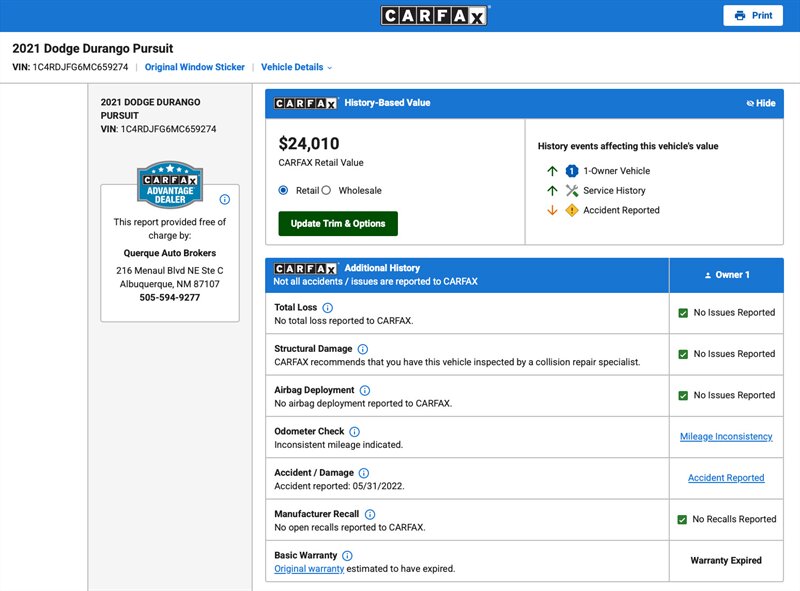Click the 1-Owner Vehicle badge icon
The height and width of the screenshot is (591, 800).
pyautogui.click(x=571, y=171)
